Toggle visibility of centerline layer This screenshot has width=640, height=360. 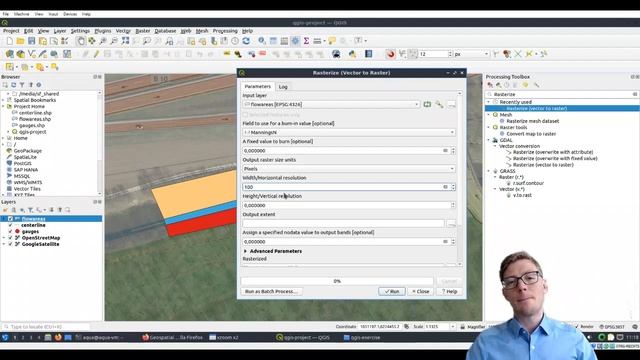(10, 225)
